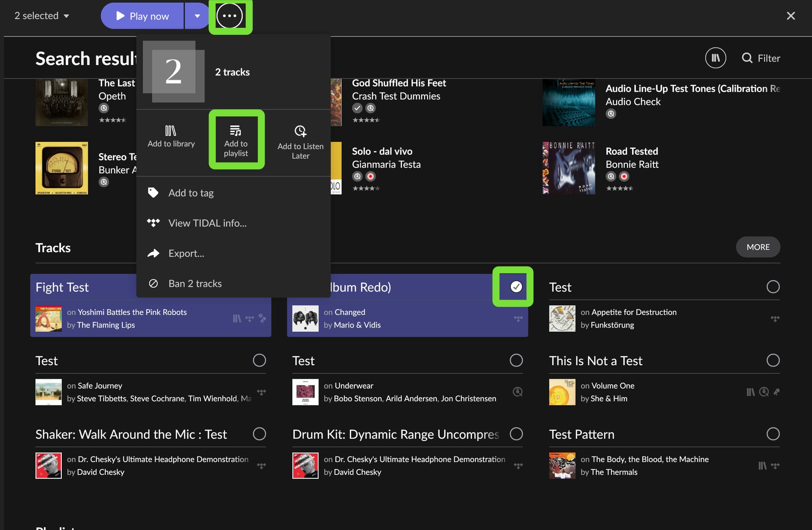This screenshot has height=530, width=812.
Task: Expand the 2 selected dropdown
Action: click(42, 16)
